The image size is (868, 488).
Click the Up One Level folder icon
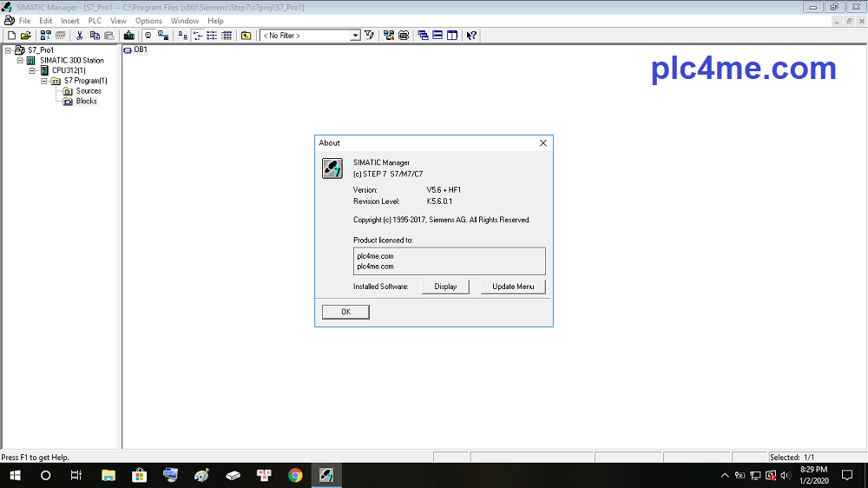pos(247,36)
